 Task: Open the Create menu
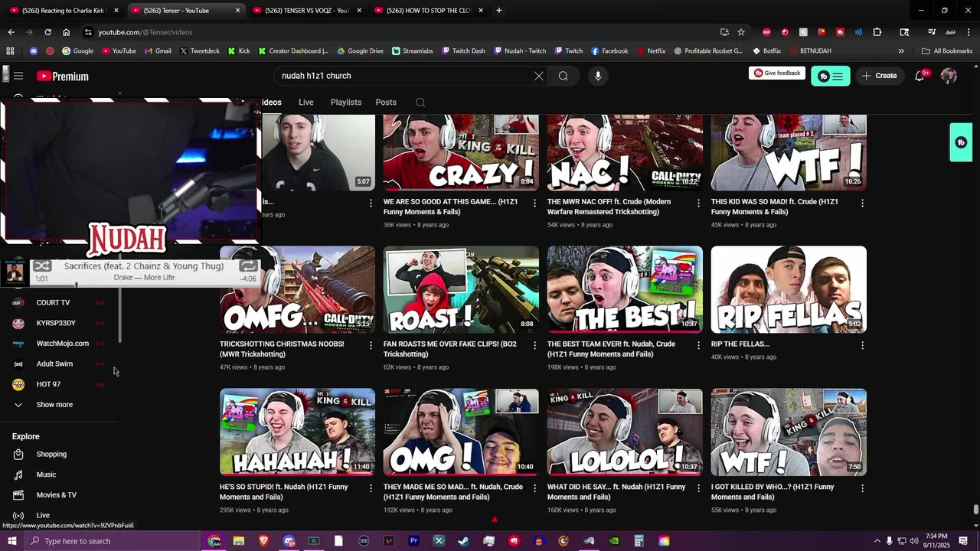click(879, 76)
